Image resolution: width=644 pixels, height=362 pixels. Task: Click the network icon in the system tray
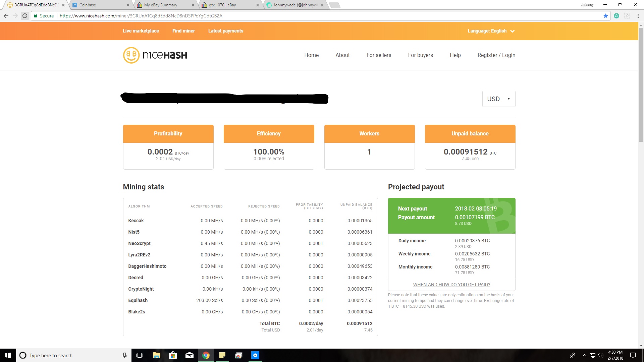coord(592,355)
